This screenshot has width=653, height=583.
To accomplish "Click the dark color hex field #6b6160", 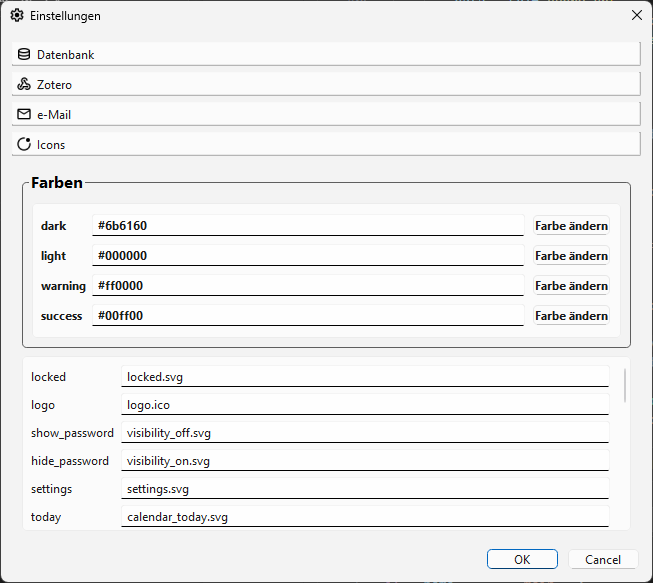I will click(308, 226).
